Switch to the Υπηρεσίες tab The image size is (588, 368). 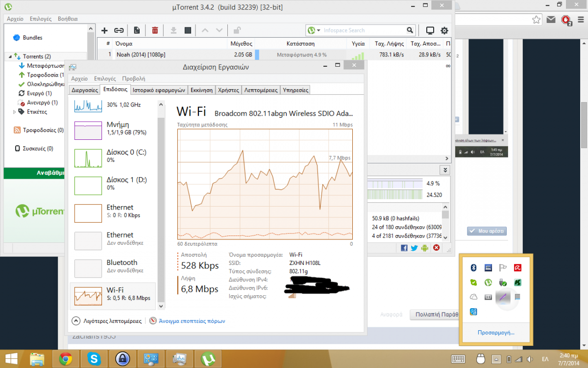pyautogui.click(x=295, y=90)
